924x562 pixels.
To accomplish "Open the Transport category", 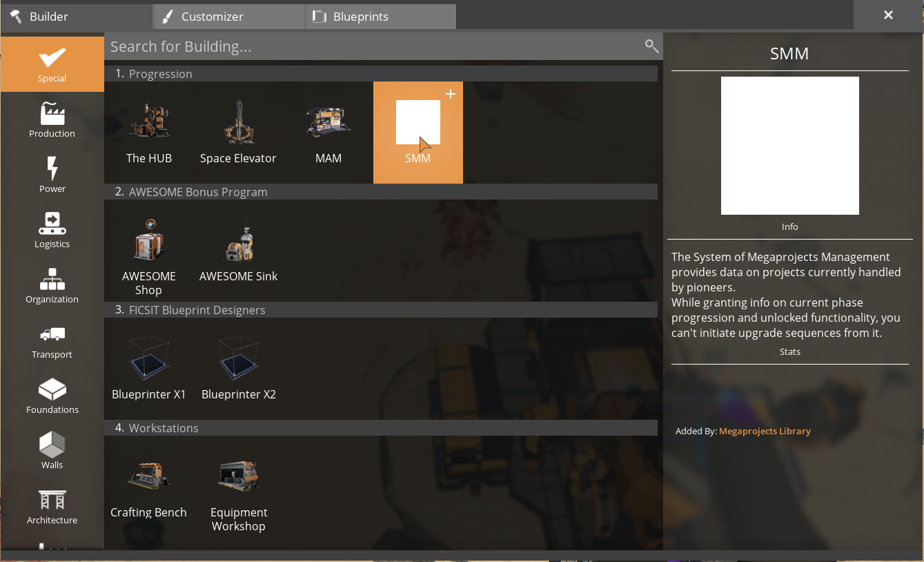I will [x=52, y=340].
